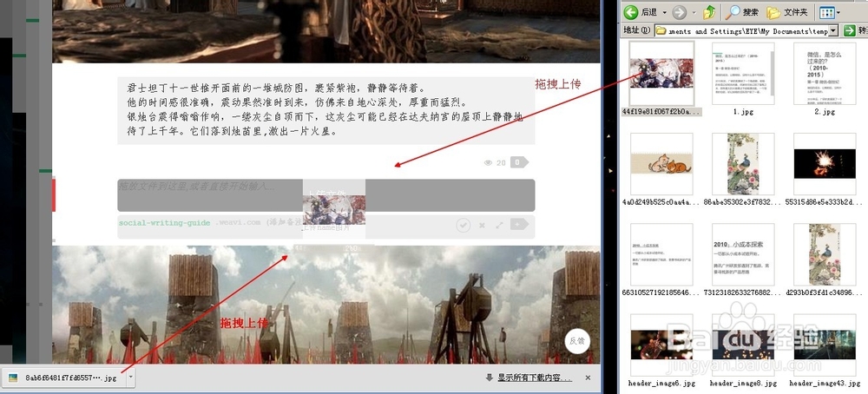868x394 pixels.
Task: Click the green Go arrow beside address
Action: [851, 31]
